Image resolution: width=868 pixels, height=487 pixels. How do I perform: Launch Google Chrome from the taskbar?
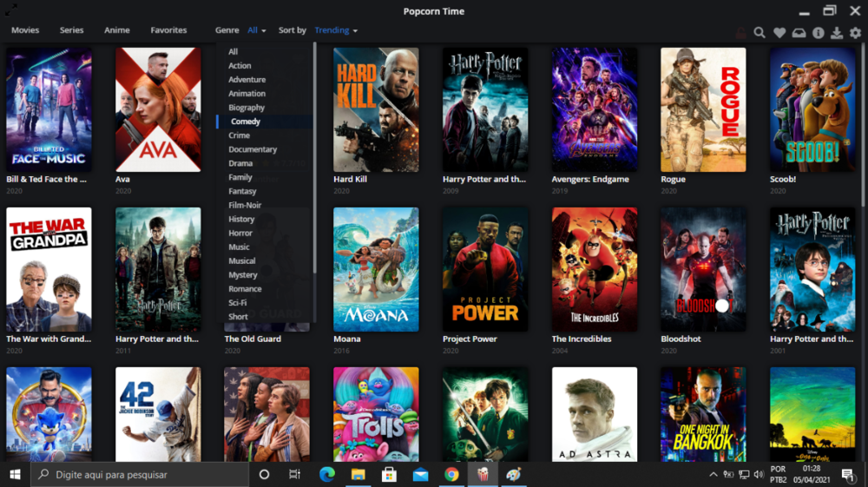click(451, 474)
